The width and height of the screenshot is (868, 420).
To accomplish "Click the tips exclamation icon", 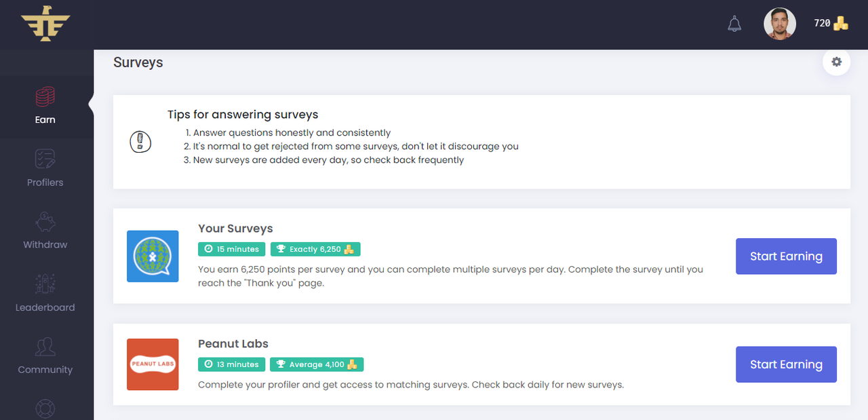I will 140,142.
